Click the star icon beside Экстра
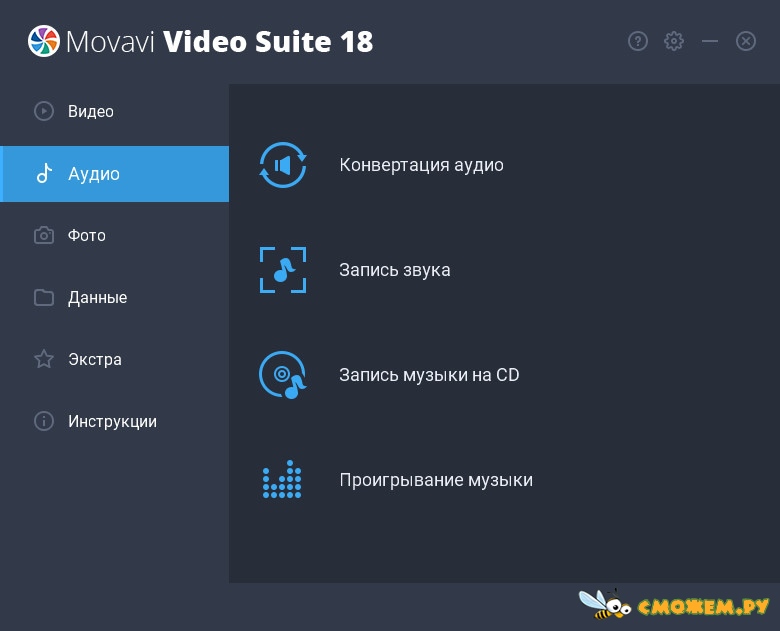780x631 pixels. pos(44,359)
